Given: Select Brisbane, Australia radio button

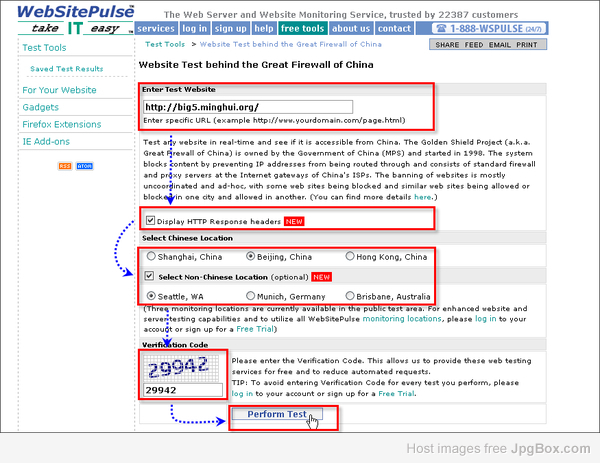Looking at the screenshot, I should pos(350,296).
